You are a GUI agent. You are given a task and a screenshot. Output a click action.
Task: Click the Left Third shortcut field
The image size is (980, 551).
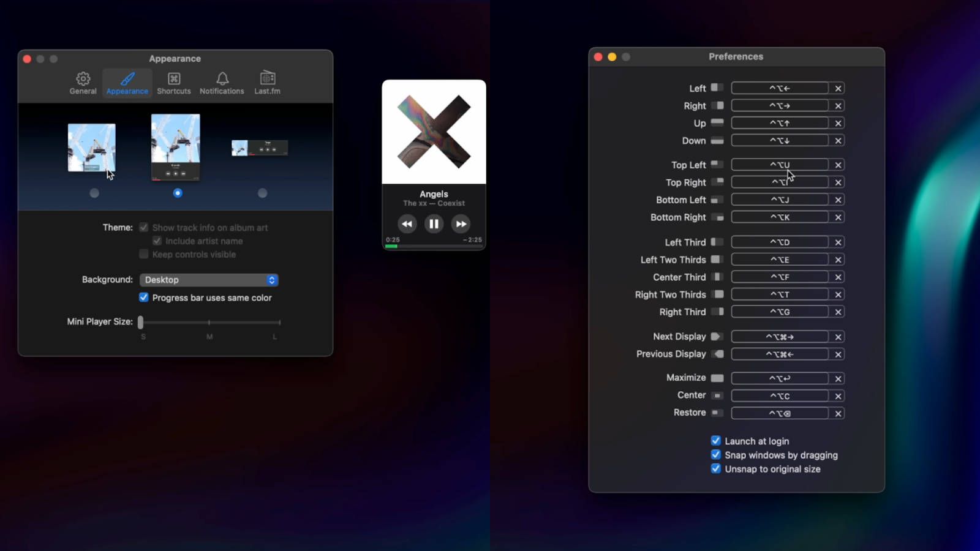780,242
